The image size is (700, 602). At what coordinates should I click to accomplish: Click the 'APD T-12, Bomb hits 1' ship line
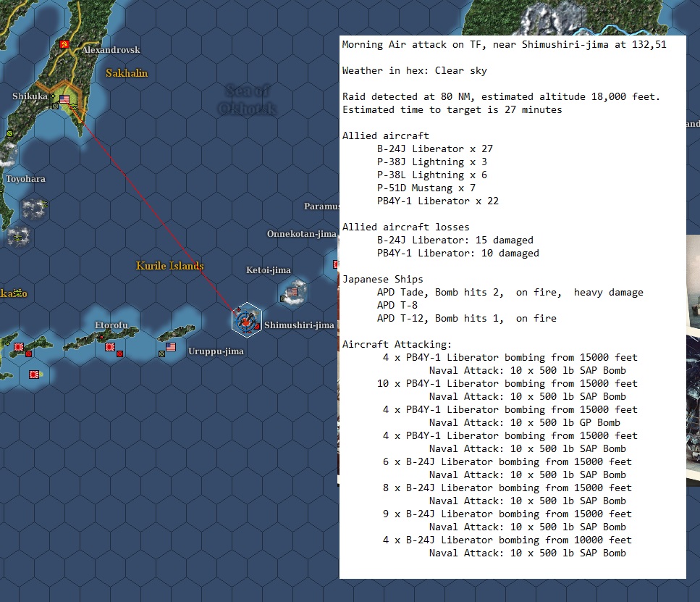click(x=466, y=318)
